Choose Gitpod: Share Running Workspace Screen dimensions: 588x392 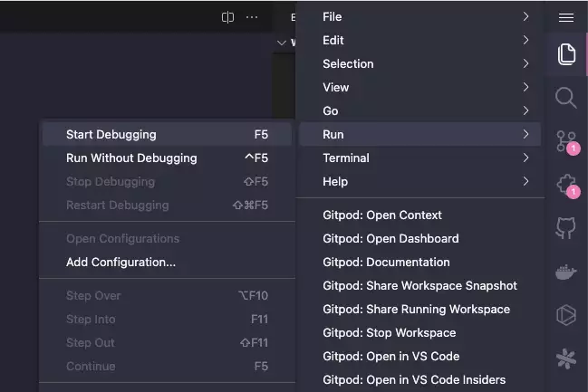point(420,310)
